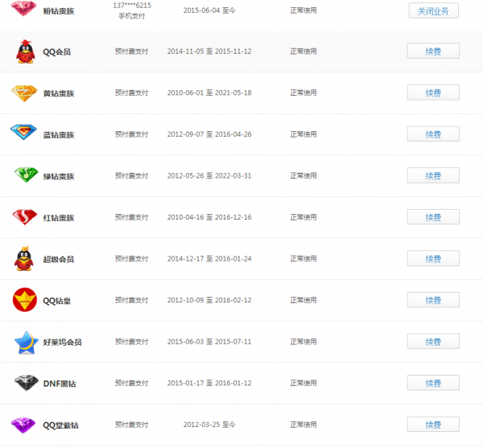Click date range ending 2021-05-18

pyautogui.click(x=209, y=92)
